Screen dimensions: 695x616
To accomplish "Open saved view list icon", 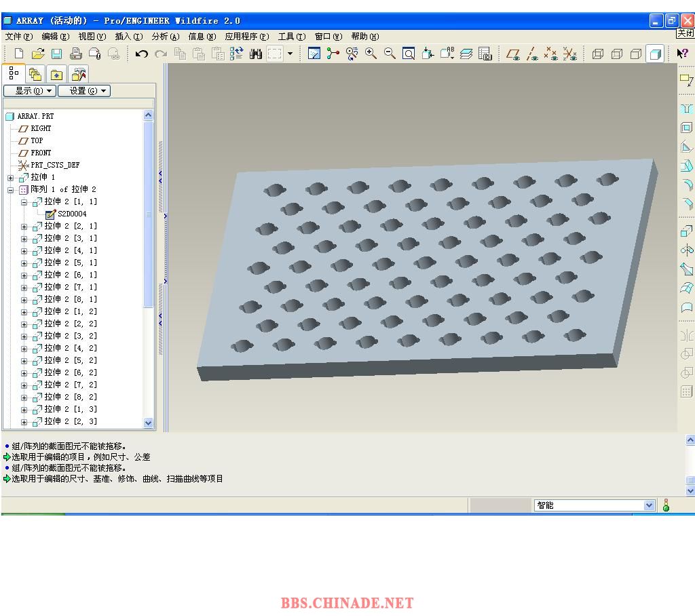I will (x=447, y=54).
